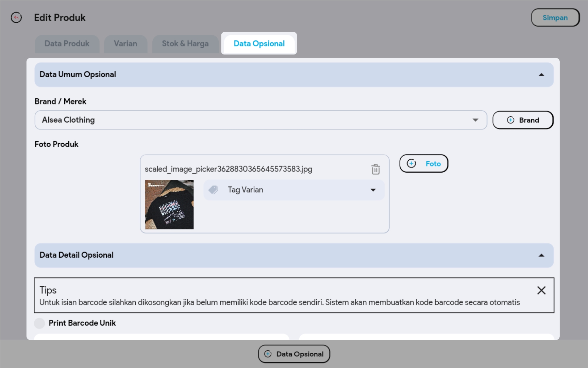The width and height of the screenshot is (588, 368).
Task: Dismiss the Tips box with X icon
Action: (x=541, y=290)
